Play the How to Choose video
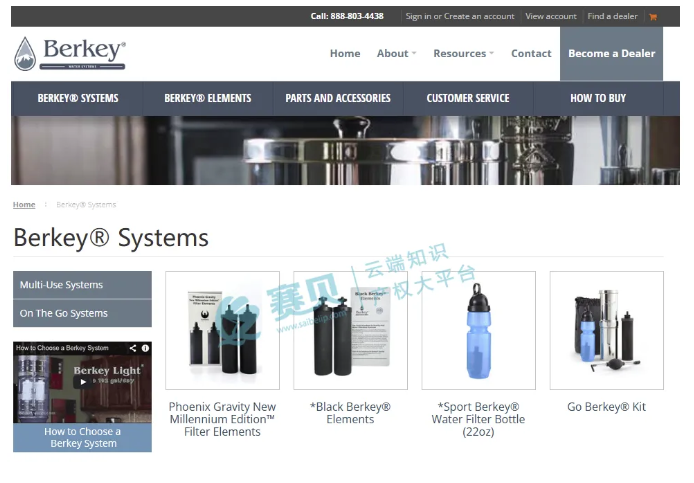The width and height of the screenshot is (694, 483). pyautogui.click(x=83, y=382)
